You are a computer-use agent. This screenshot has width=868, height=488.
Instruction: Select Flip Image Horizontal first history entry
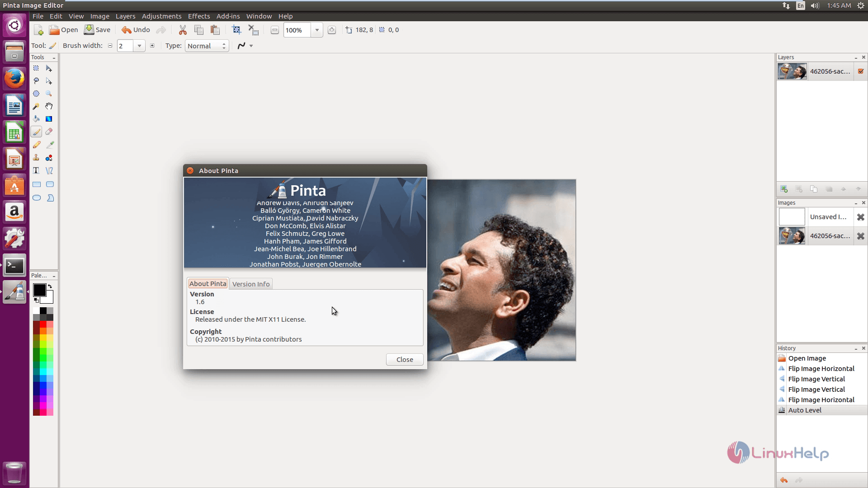[821, 369]
